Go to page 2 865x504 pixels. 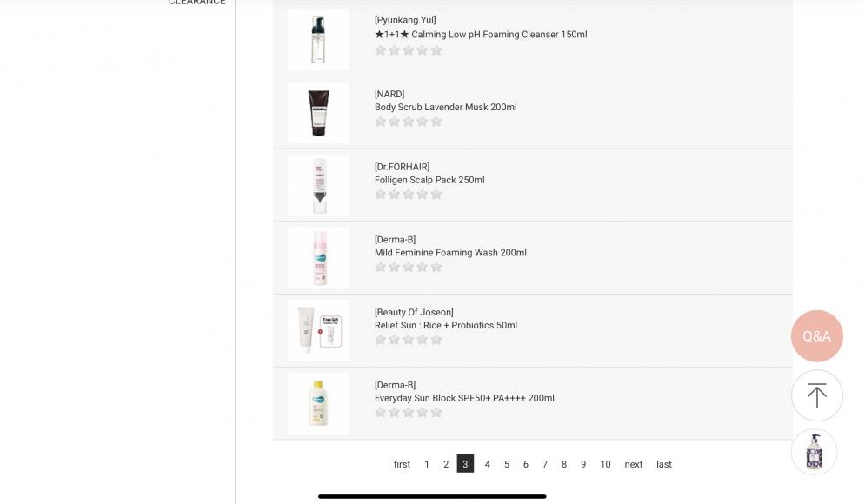click(446, 464)
